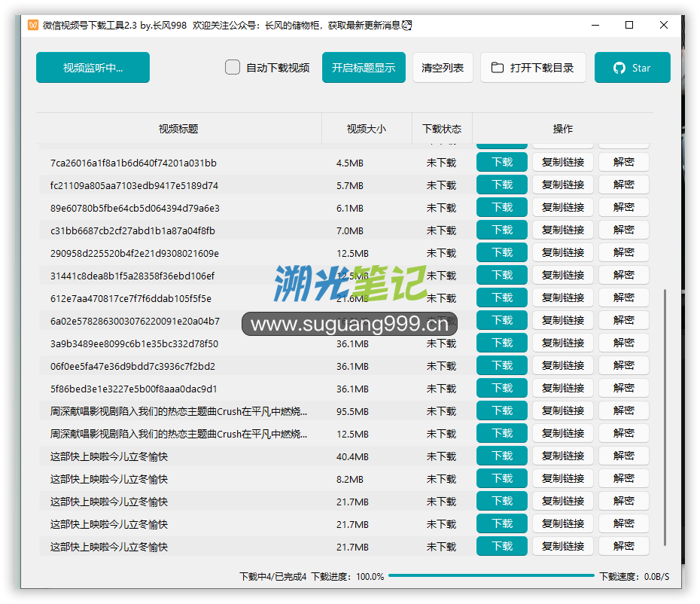Image resolution: width=700 pixels, height=604 pixels.
Task: Download the 95.5MB 周深 Crush video
Action: 502,410
